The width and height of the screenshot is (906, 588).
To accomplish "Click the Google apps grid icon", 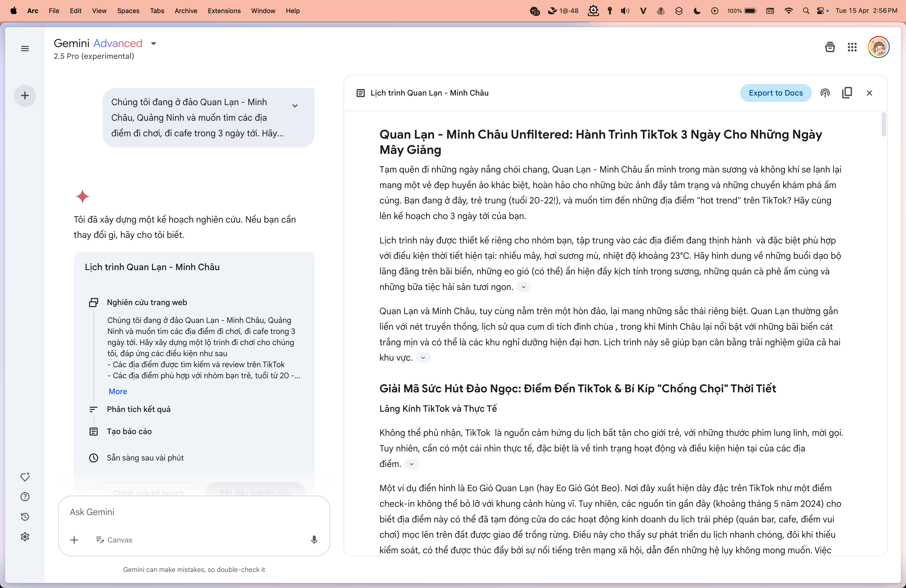I will [x=852, y=47].
